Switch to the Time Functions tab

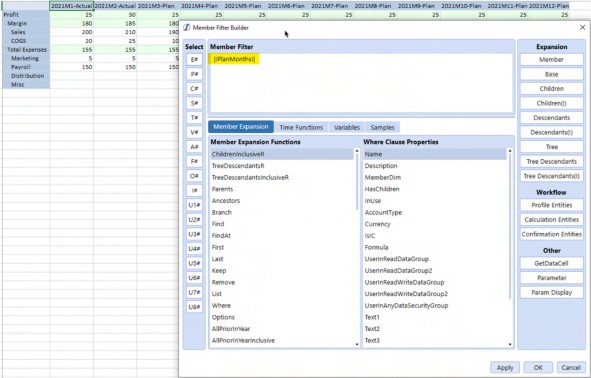pos(301,127)
